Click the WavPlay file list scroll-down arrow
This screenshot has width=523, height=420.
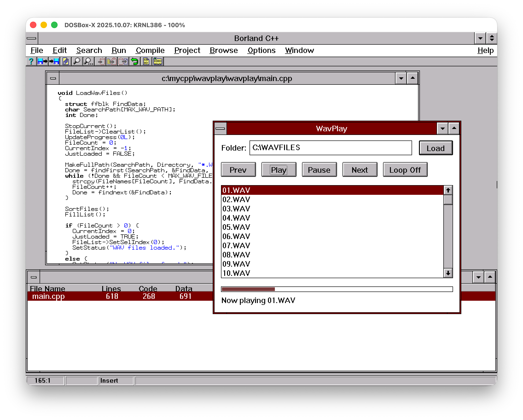click(448, 273)
